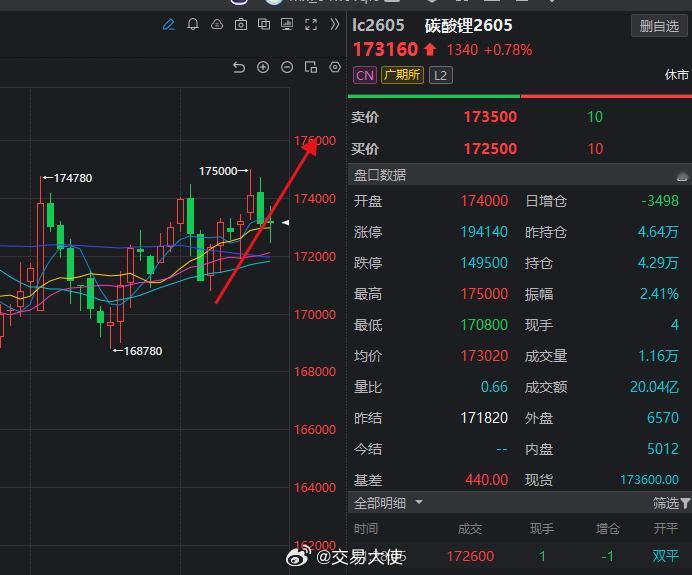Open the price alert bell
The image size is (692, 575).
(x=193, y=24)
